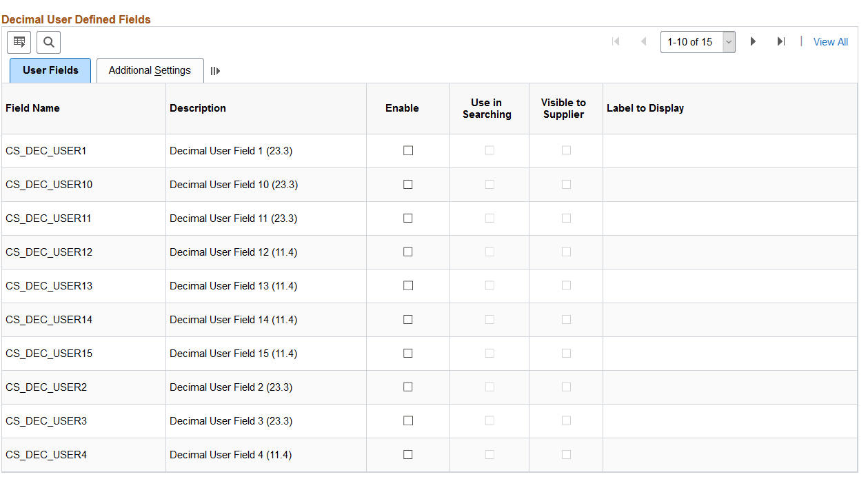Select the User Fields tab
The image size is (868, 479).
[x=50, y=70]
